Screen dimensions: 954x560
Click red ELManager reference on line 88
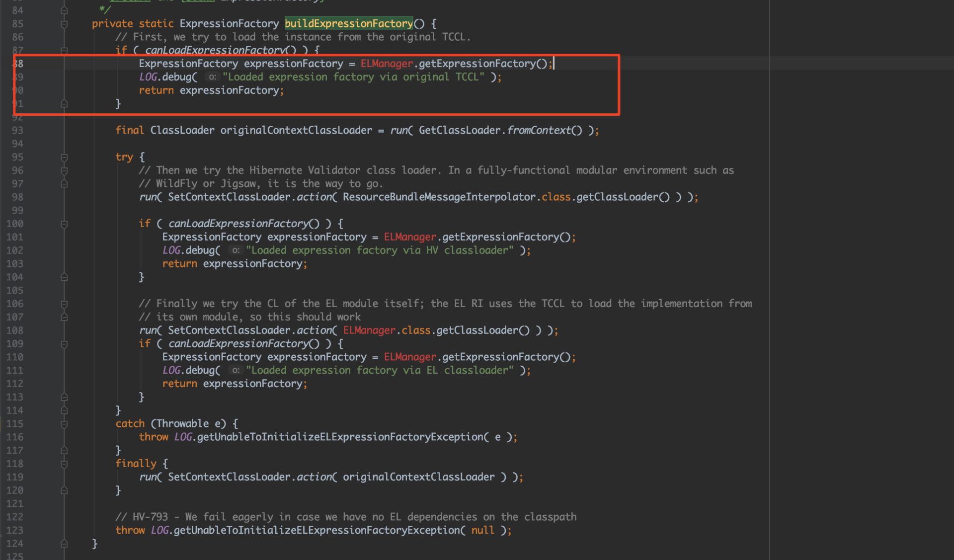387,64
